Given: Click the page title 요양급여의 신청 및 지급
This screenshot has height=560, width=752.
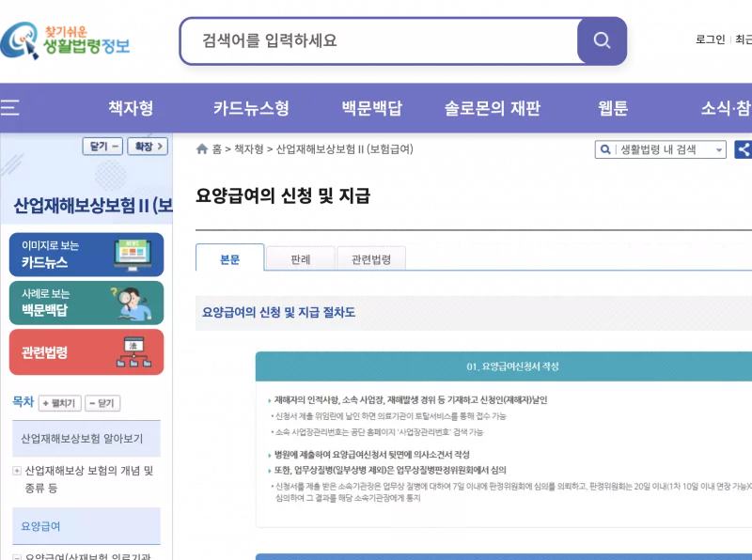Looking at the screenshot, I should pos(283,195).
